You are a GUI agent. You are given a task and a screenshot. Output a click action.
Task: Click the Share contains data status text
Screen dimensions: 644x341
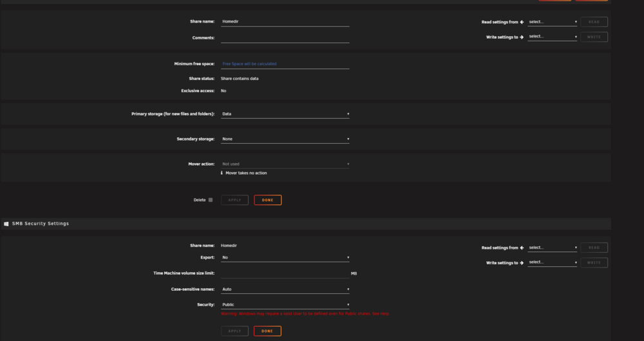(240, 79)
